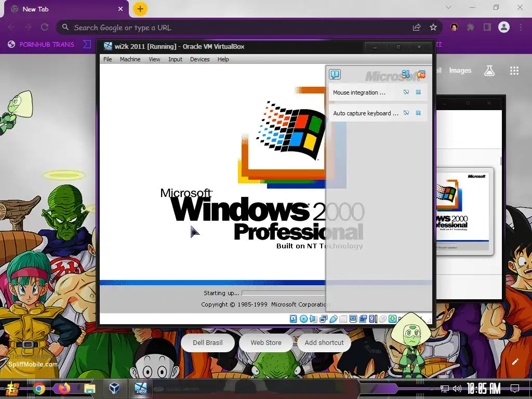Open Google Search Labs flask icon
532x399 pixels.
click(489, 71)
